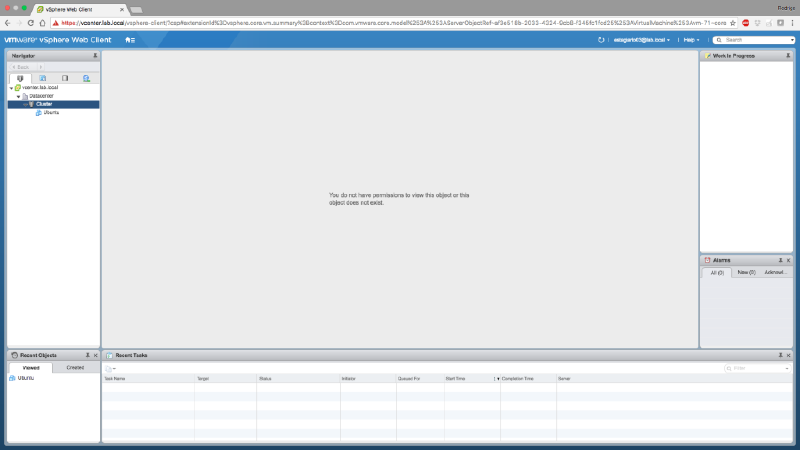Open the Storage navigator tab icon

(x=65, y=77)
